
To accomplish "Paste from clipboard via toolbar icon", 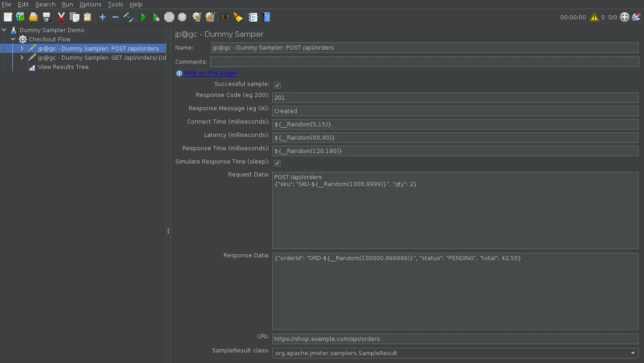I will coord(87,17).
